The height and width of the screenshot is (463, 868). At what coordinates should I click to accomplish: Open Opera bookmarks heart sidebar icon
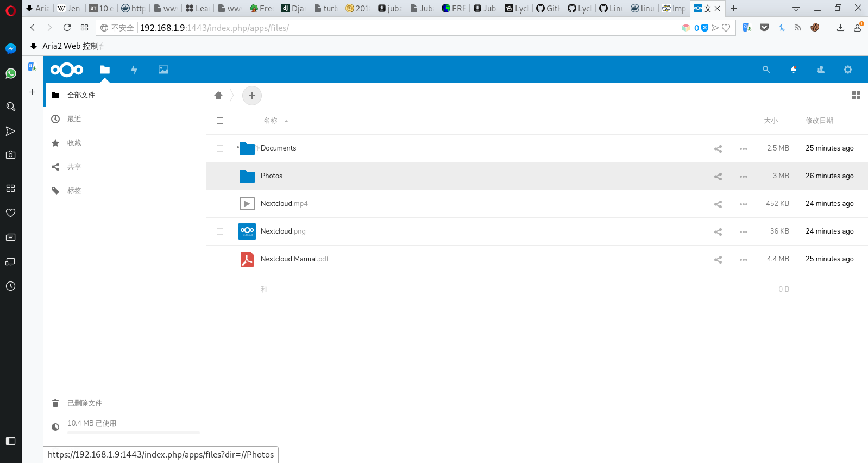coord(10,212)
